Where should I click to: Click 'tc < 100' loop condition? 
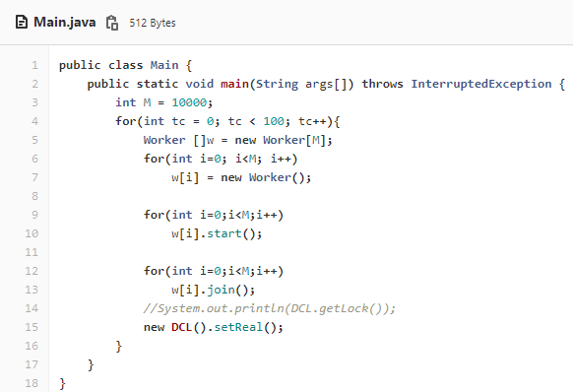256,121
